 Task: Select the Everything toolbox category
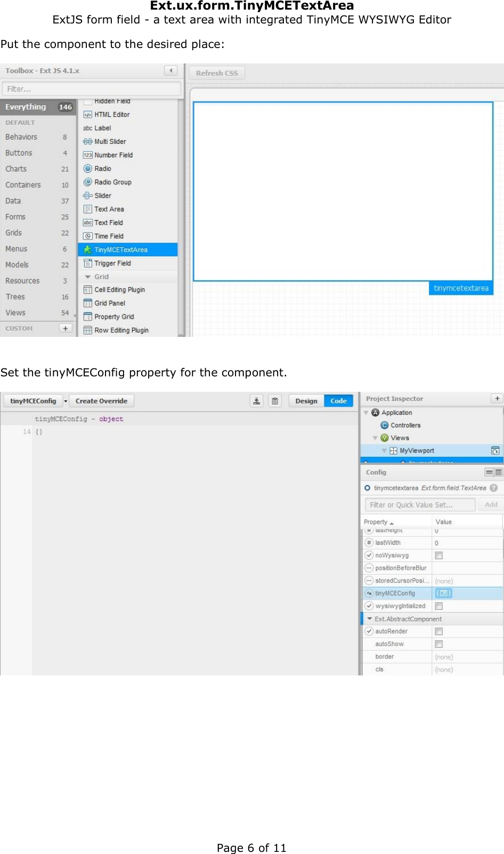click(38, 107)
